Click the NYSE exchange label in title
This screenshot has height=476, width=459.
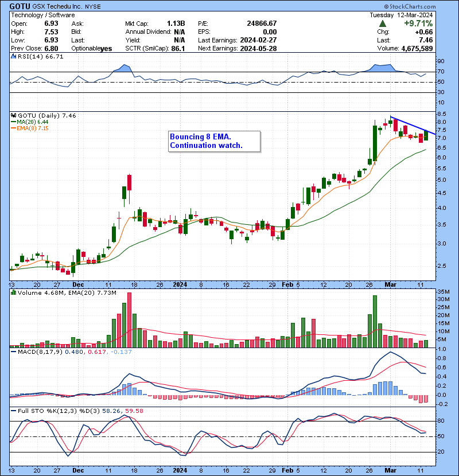pos(92,6)
